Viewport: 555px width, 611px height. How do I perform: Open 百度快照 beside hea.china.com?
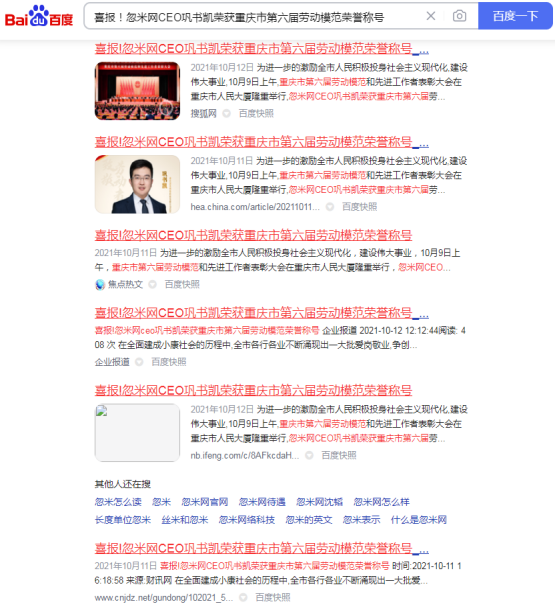(x=359, y=207)
